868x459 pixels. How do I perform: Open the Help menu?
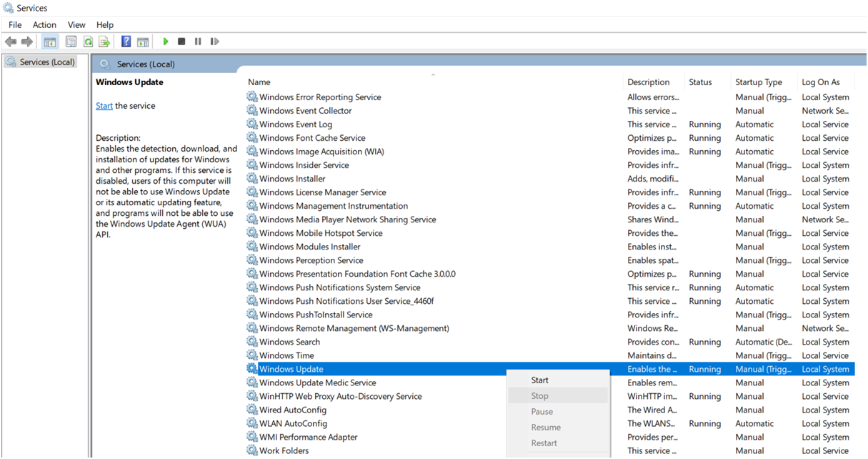[105, 25]
